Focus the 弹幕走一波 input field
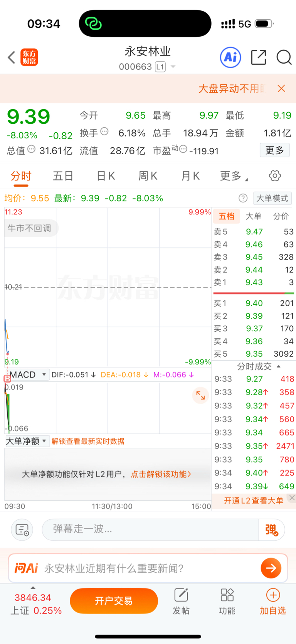This screenshot has width=296, height=644. pyautogui.click(x=150, y=530)
